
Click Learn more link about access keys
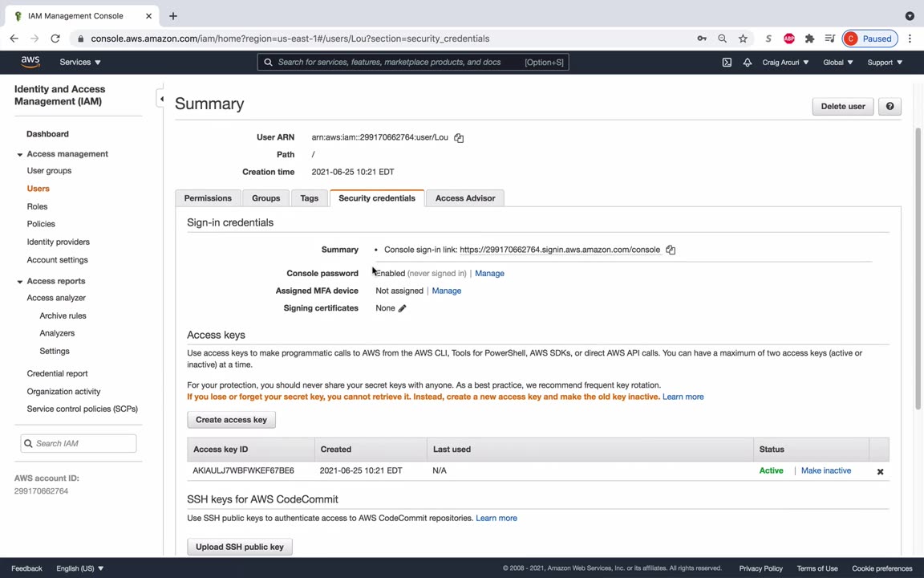tap(683, 397)
